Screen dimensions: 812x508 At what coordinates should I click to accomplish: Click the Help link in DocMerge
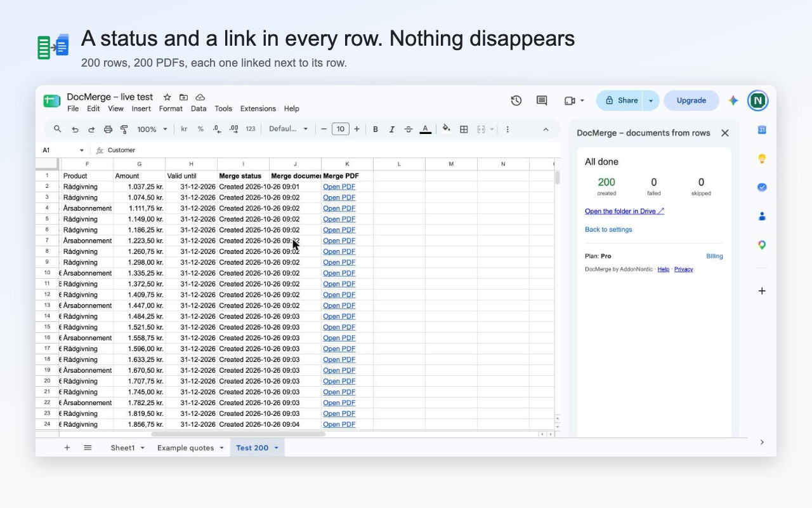664,269
